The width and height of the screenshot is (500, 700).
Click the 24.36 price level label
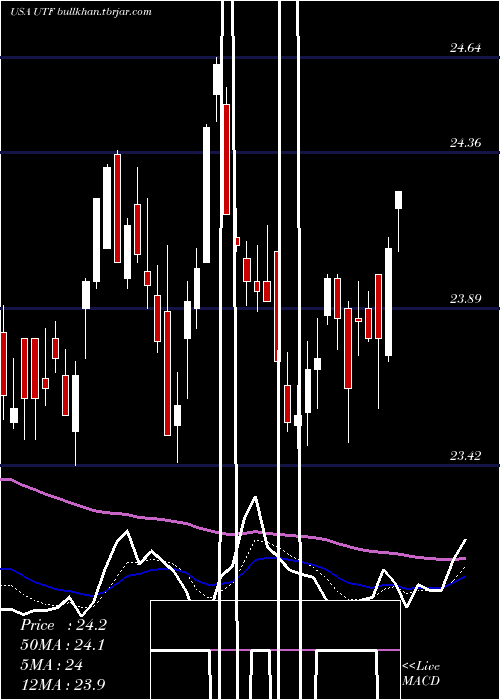(465, 143)
